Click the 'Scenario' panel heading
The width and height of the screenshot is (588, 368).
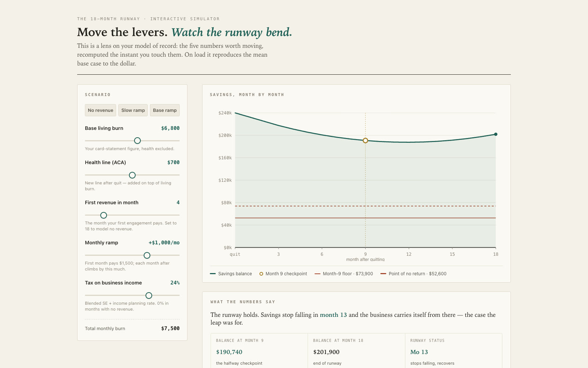click(98, 95)
